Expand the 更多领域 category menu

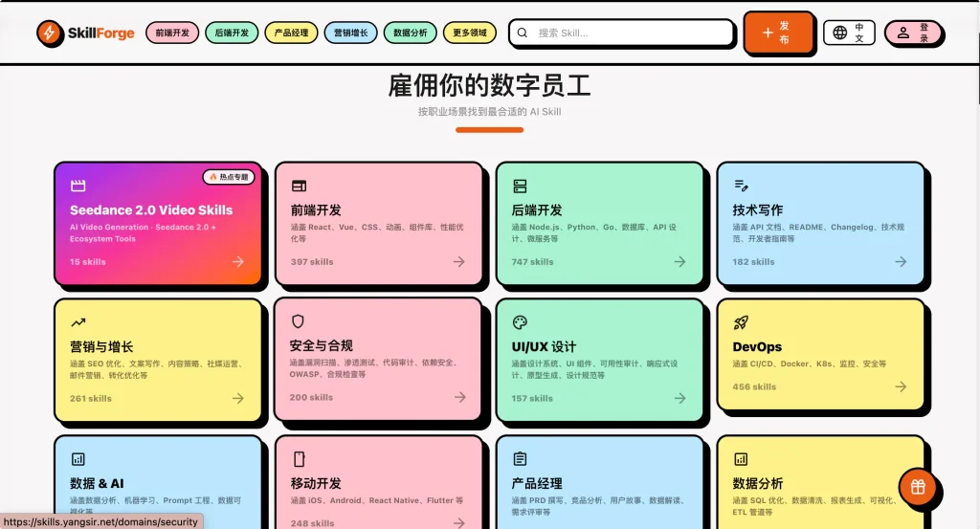click(469, 33)
